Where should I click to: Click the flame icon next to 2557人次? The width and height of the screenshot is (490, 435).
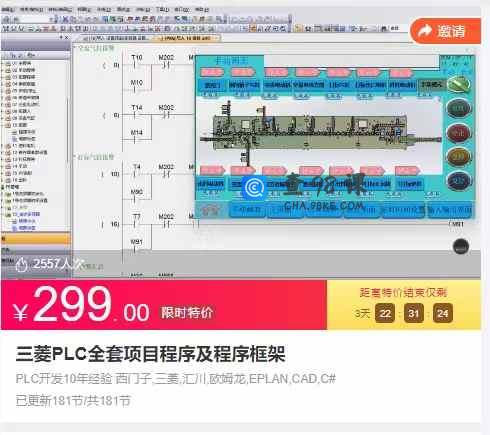point(21,265)
